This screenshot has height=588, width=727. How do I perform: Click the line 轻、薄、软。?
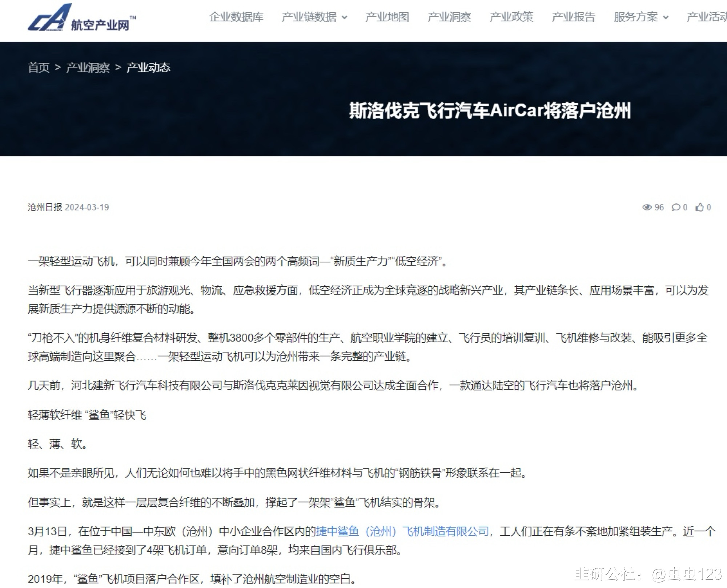[58, 444]
